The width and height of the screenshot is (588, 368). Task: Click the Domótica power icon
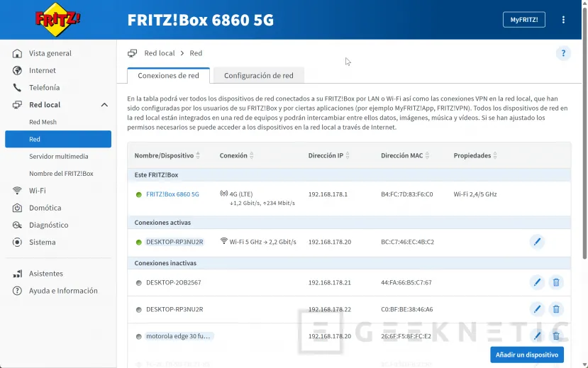pyautogui.click(x=17, y=208)
